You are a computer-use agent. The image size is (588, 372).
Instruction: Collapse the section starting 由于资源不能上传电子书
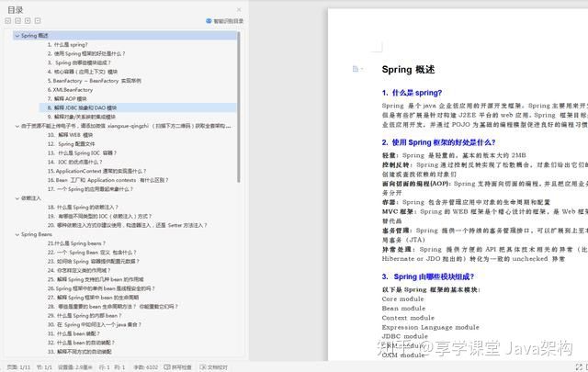pos(17,126)
